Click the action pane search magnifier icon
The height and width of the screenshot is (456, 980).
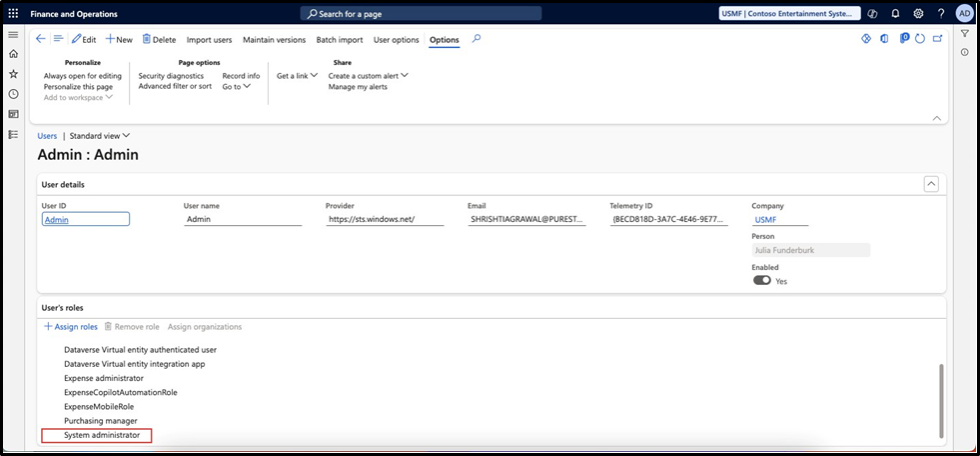[477, 39]
